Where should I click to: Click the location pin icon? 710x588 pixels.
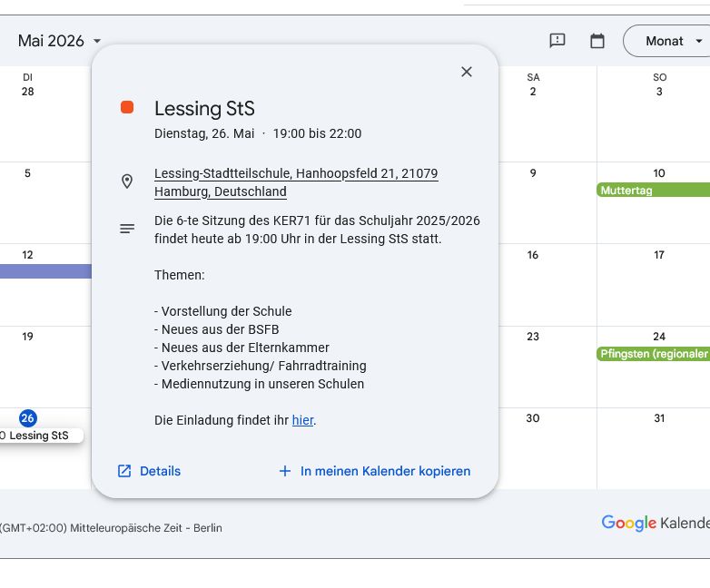(127, 181)
